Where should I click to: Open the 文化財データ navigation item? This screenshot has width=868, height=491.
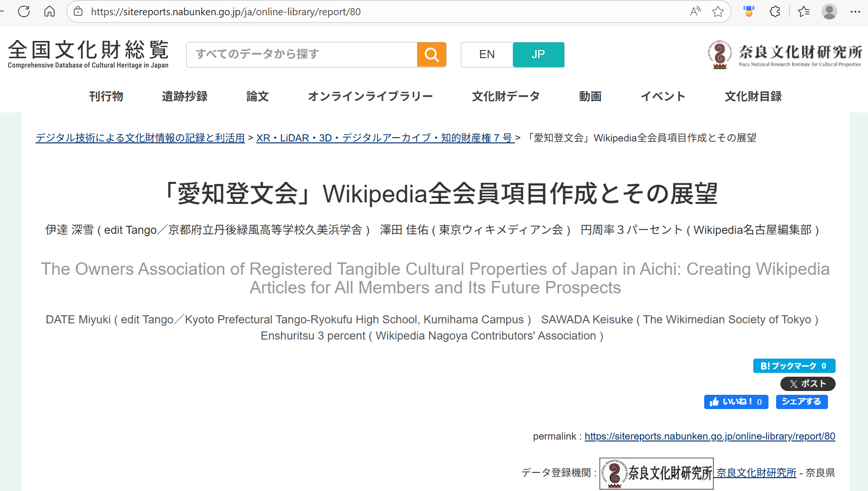coord(506,97)
